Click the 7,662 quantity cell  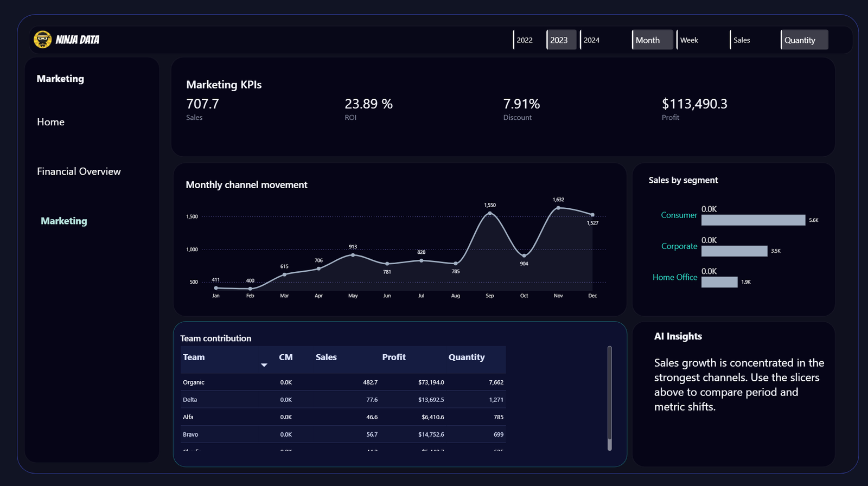496,382
